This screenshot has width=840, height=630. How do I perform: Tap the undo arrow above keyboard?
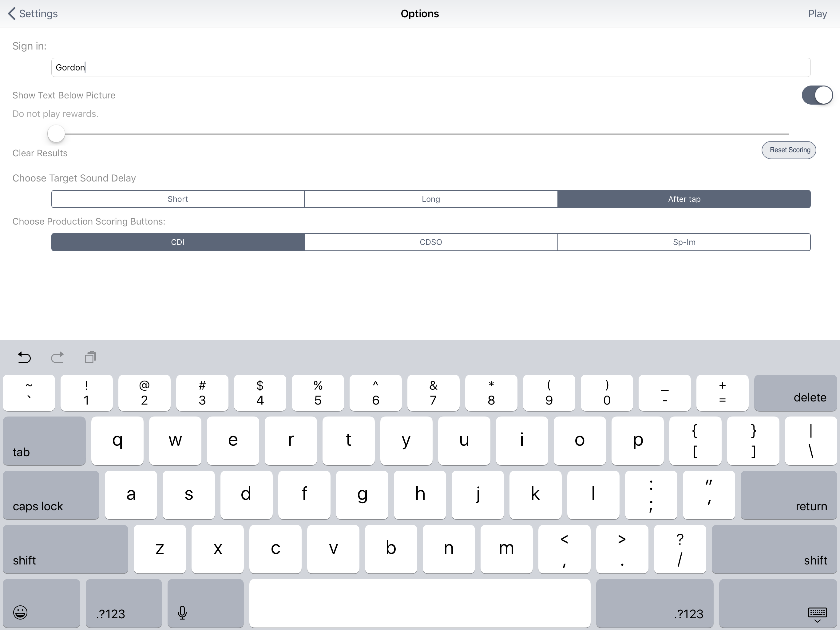(x=24, y=357)
